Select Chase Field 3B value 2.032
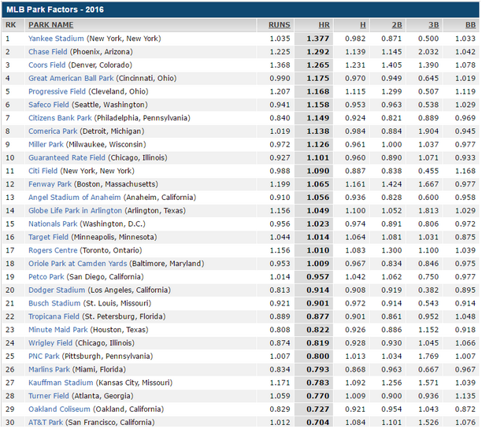The height and width of the screenshot is (429, 504). [x=428, y=52]
